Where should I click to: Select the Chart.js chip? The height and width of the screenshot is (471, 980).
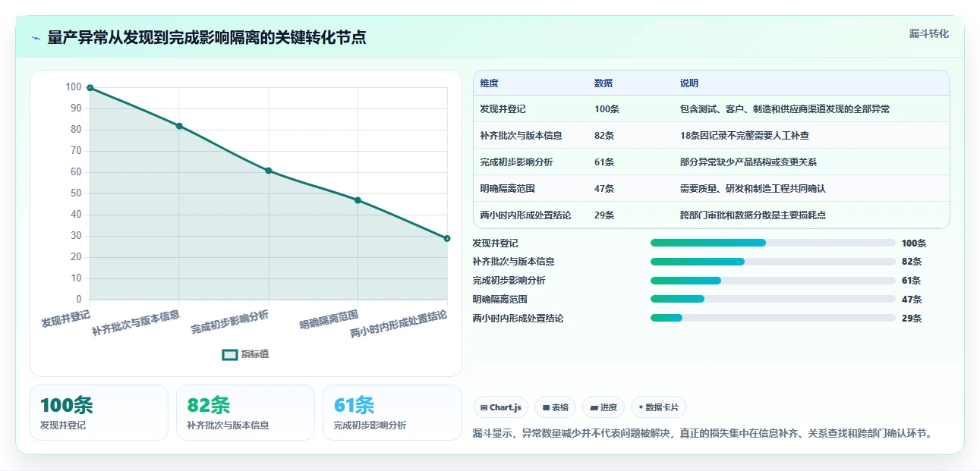tap(501, 407)
